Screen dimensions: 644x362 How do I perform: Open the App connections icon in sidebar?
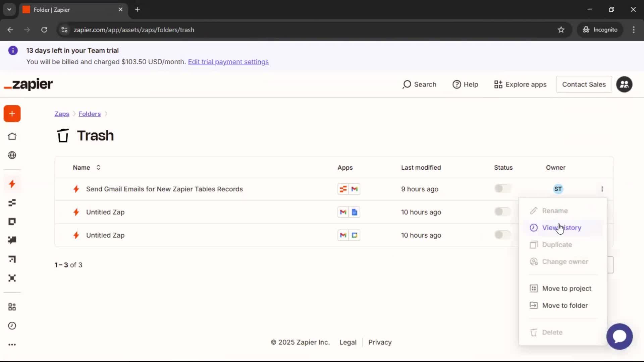12,307
